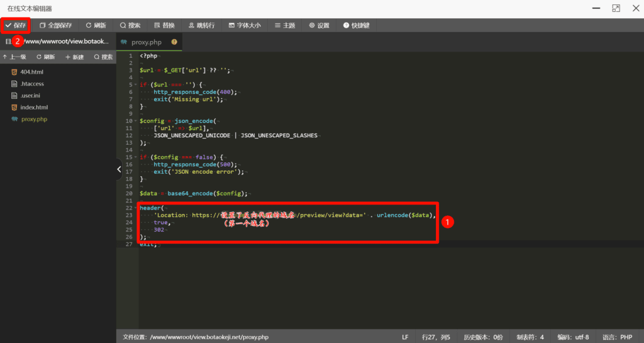Click the PHP elephant icon beside proxy.php in tree
644x343 pixels.
tap(14, 119)
